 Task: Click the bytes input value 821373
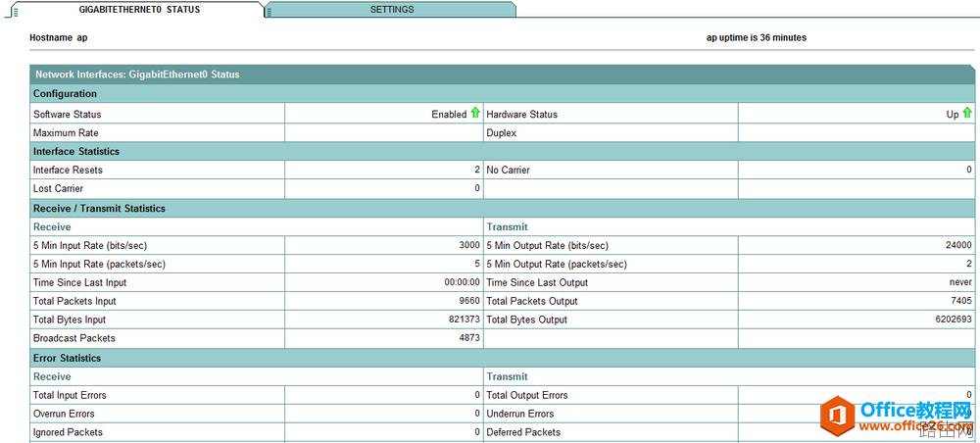[x=465, y=320]
